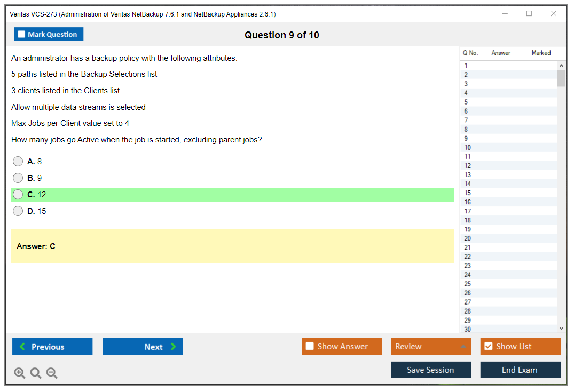
Task: Close the exam window
Action: (x=554, y=14)
